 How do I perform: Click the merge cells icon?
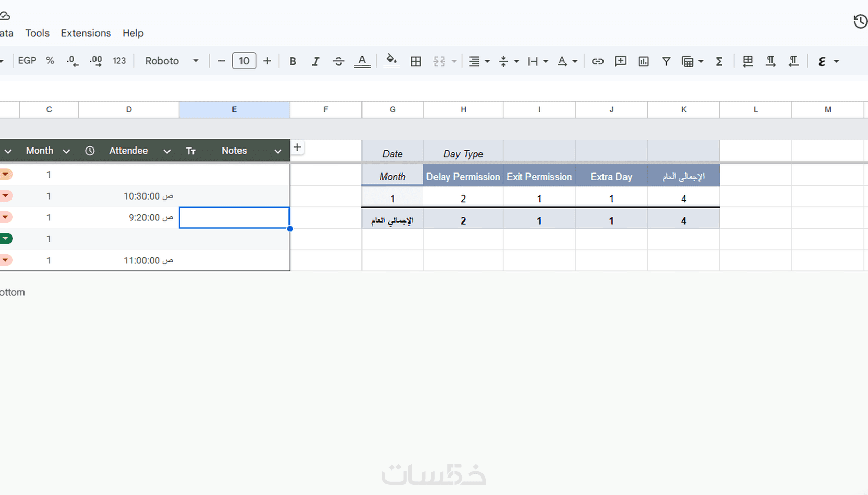point(439,61)
